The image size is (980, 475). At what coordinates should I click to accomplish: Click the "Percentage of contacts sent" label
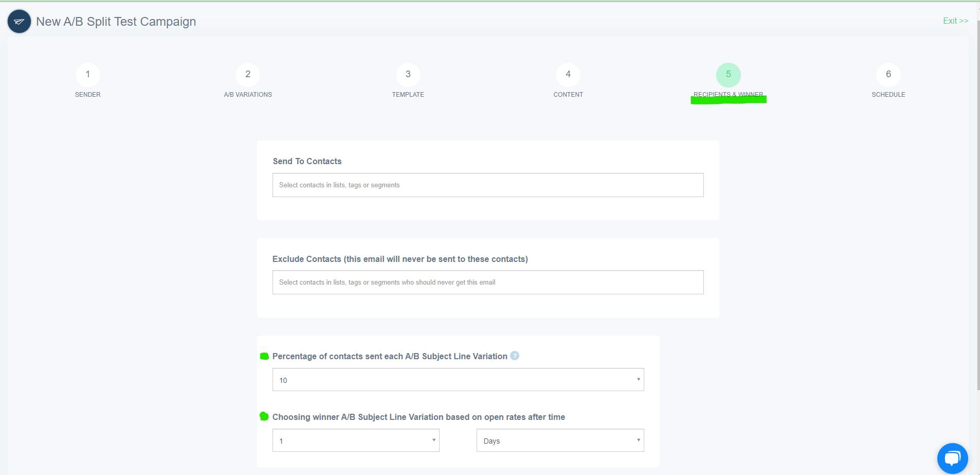390,356
